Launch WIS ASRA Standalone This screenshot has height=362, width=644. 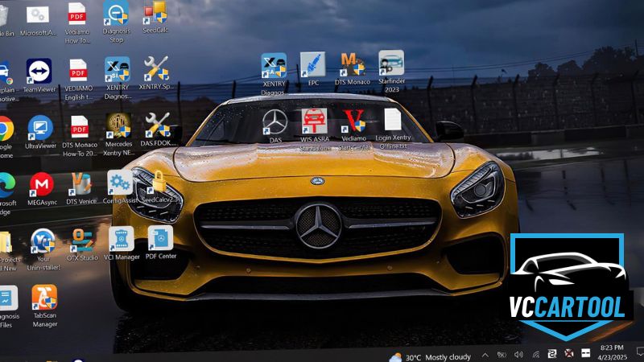click(x=314, y=130)
